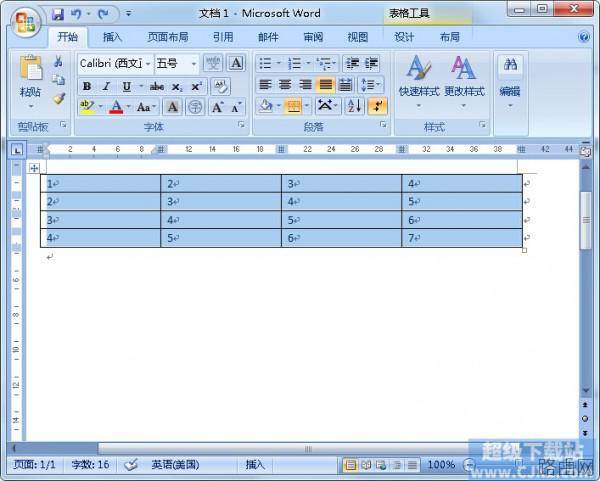Viewport: 600px width, 481px height.
Task: Cut the selected content with scissors icon
Action: tap(58, 61)
